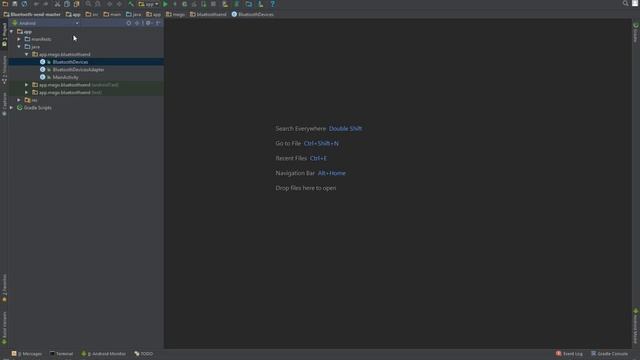Open the Terminal tool window tab

pos(61,354)
